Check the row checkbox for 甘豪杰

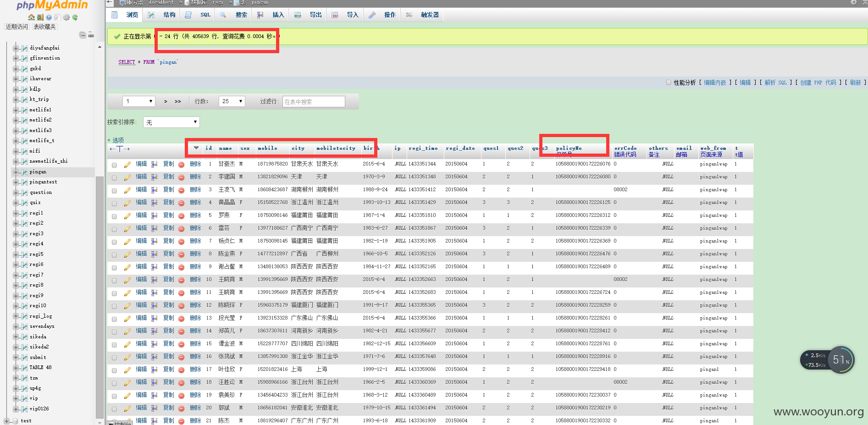114,165
